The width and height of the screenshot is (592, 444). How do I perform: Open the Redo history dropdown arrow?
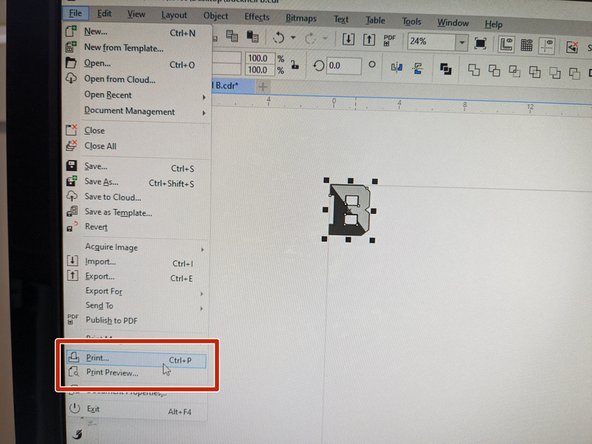325,39
